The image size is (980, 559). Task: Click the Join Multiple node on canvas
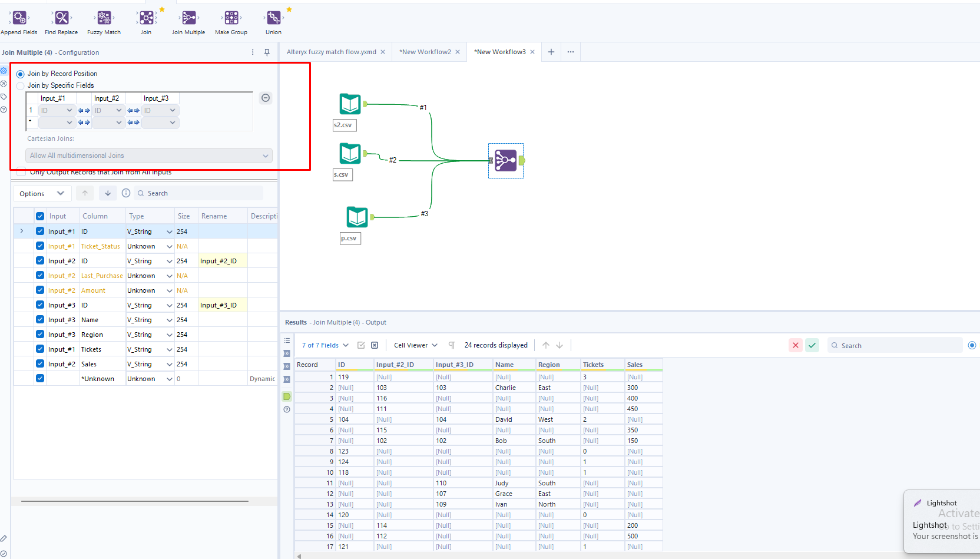[505, 160]
